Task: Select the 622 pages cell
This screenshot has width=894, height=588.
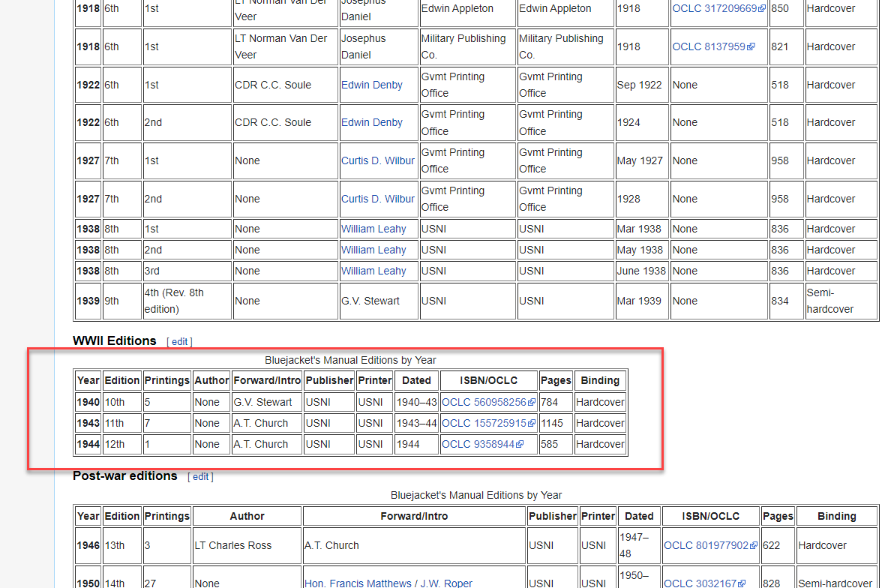Action: [778, 545]
